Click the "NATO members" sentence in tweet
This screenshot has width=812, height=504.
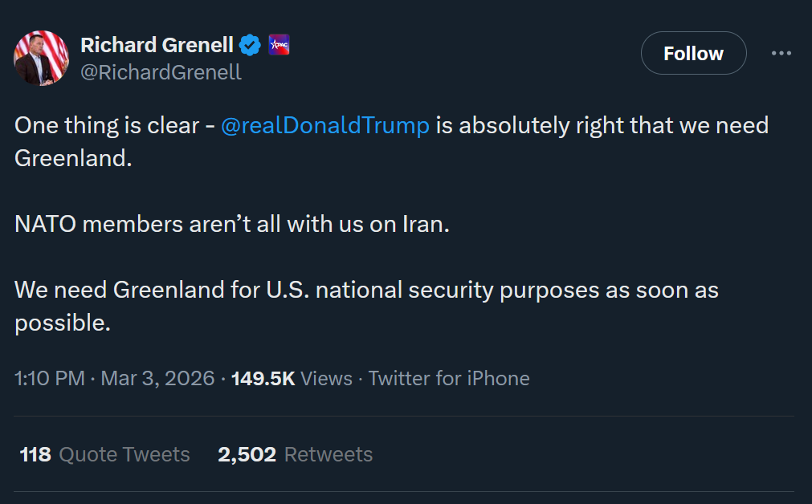pyautogui.click(x=231, y=223)
